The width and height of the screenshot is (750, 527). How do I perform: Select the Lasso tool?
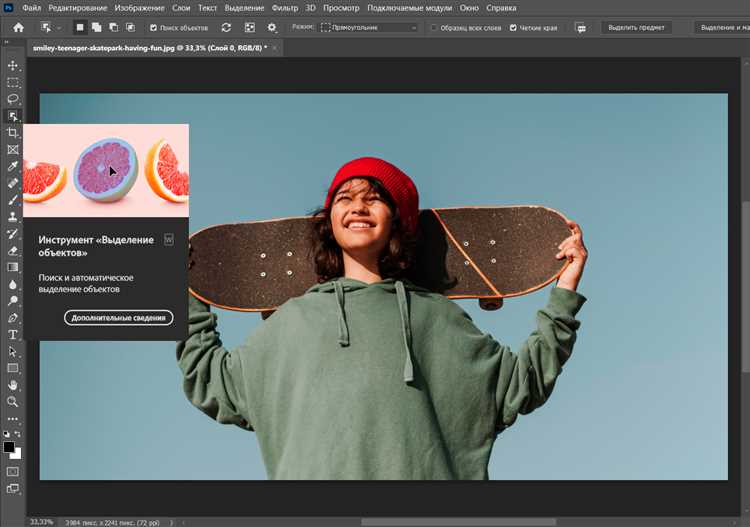pos(13,99)
